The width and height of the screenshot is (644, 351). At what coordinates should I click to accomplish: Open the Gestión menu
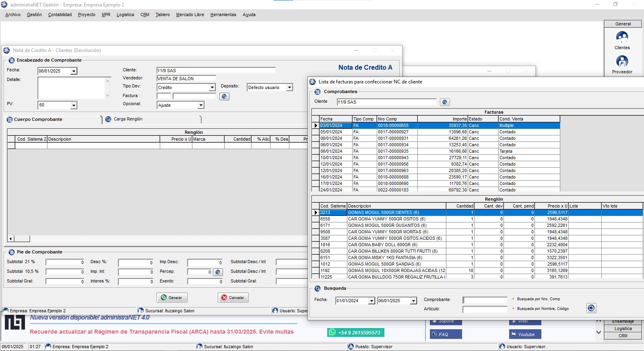tap(34, 15)
